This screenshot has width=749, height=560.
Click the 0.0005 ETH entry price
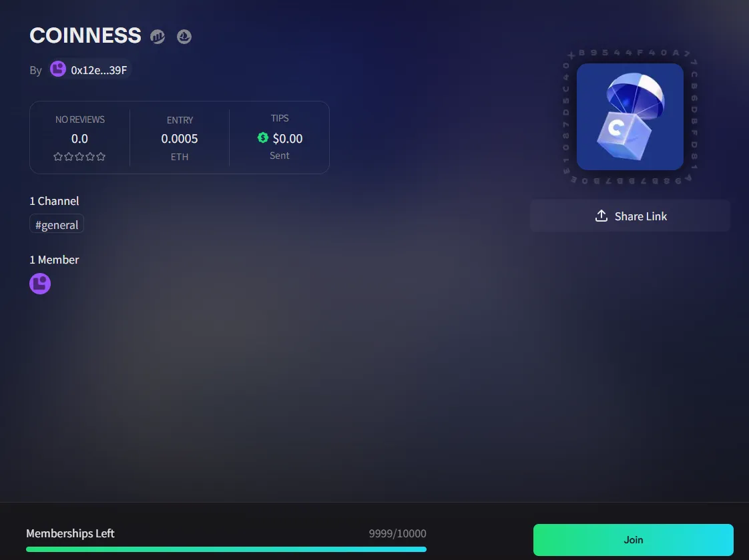coord(179,138)
